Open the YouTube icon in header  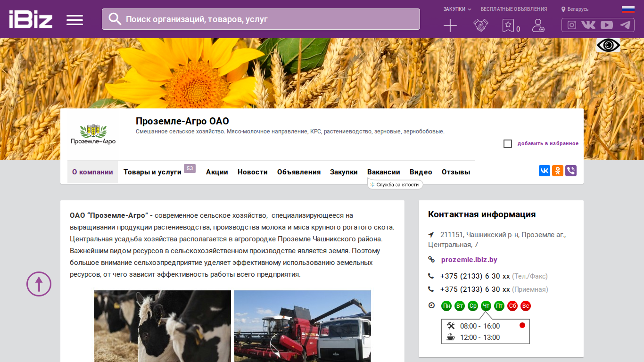(607, 25)
